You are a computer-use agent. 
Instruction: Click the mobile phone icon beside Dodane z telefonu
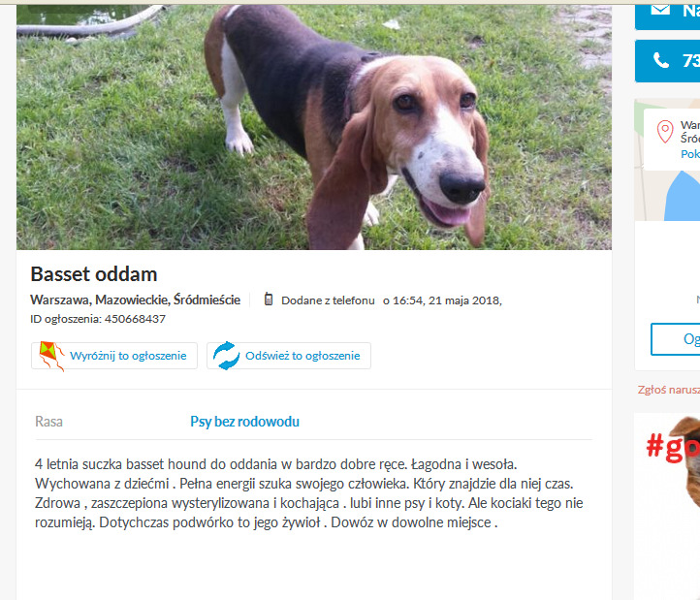click(x=269, y=300)
